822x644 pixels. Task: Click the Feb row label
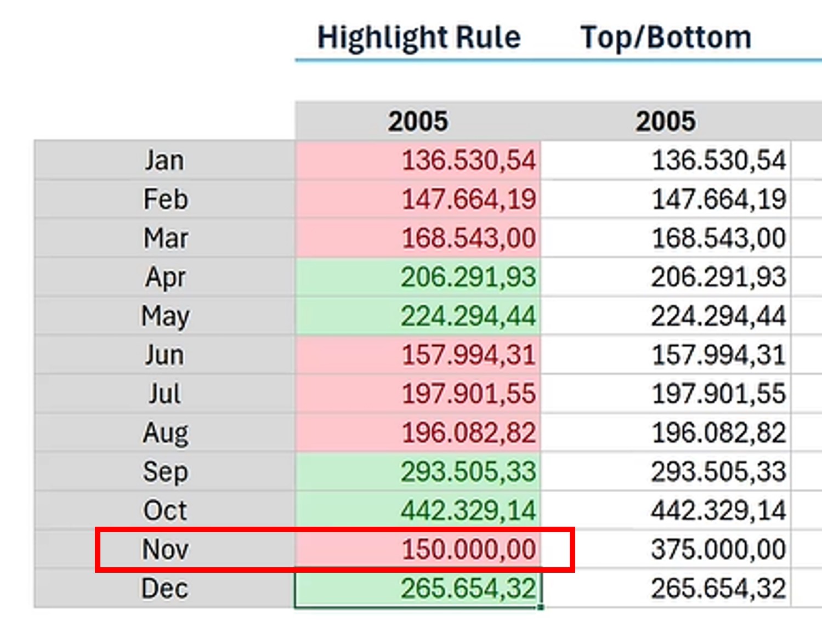pos(165,199)
